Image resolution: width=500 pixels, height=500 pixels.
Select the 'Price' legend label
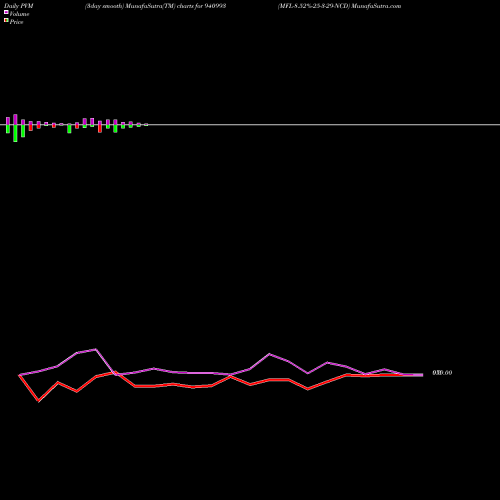pyautogui.click(x=16, y=22)
